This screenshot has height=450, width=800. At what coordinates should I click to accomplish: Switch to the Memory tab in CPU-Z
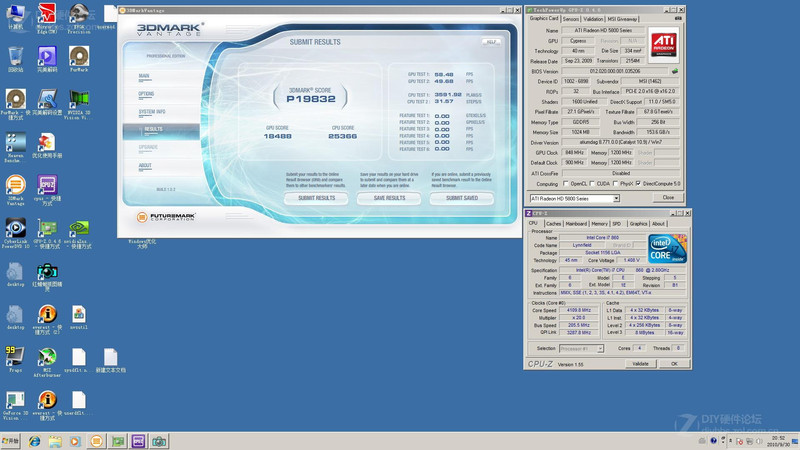[x=599, y=223]
